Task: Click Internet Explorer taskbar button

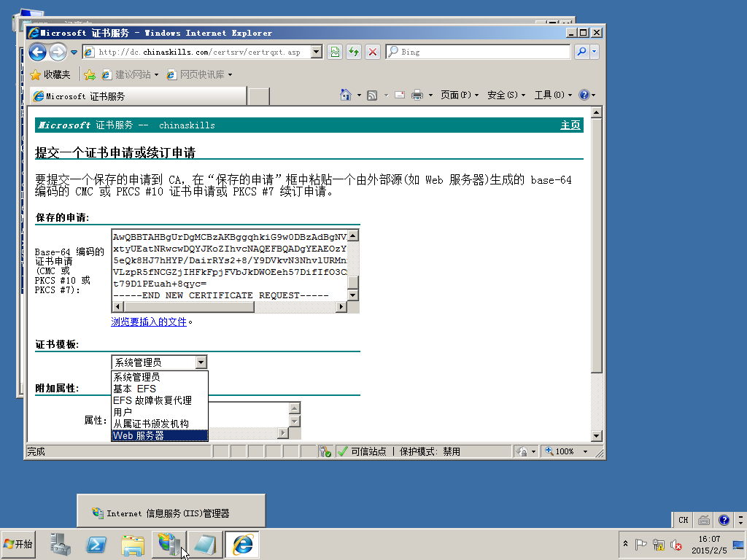Action: pyautogui.click(x=242, y=544)
